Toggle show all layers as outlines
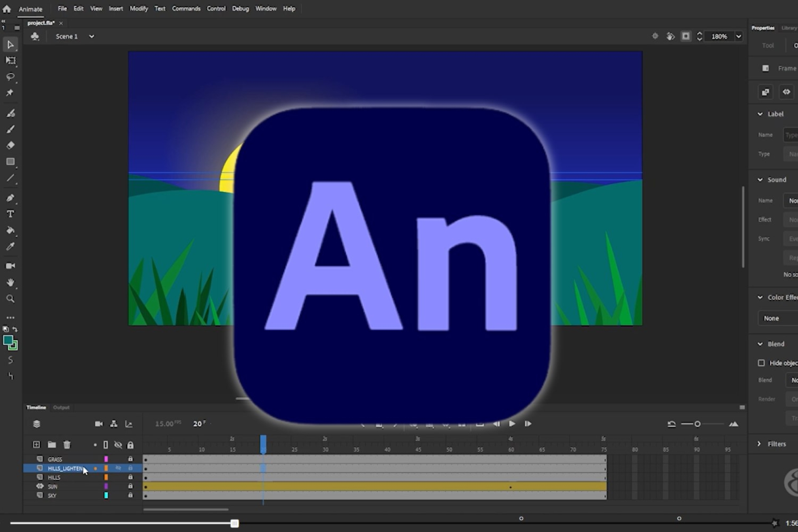The image size is (798, 532). click(106, 445)
